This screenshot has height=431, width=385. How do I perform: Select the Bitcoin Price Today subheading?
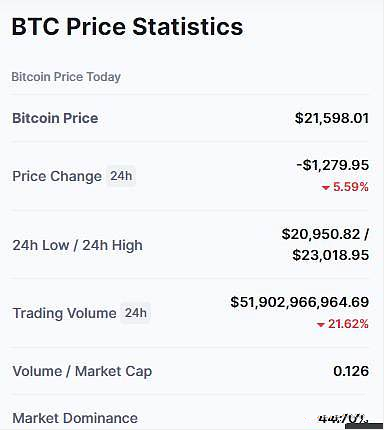66,77
